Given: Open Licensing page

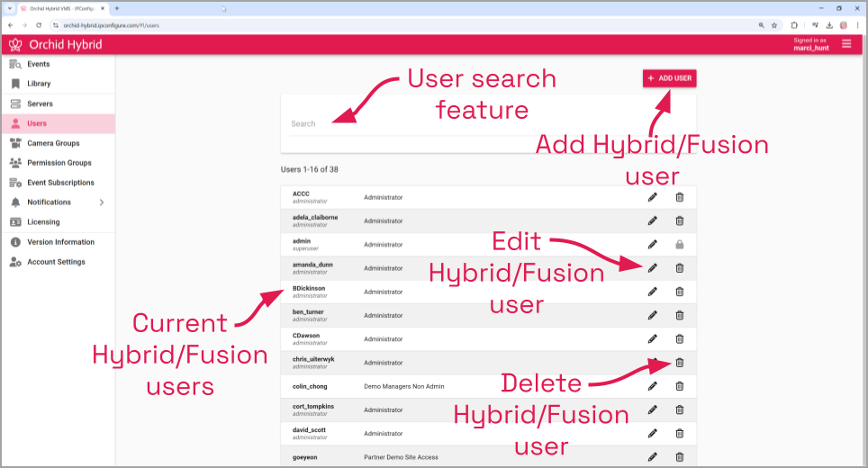Looking at the screenshot, I should pyautogui.click(x=59, y=221).
